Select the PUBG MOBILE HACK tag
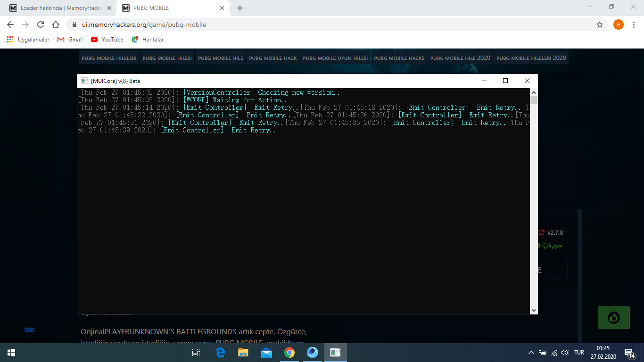The width and height of the screenshot is (644, 362). [x=273, y=58]
